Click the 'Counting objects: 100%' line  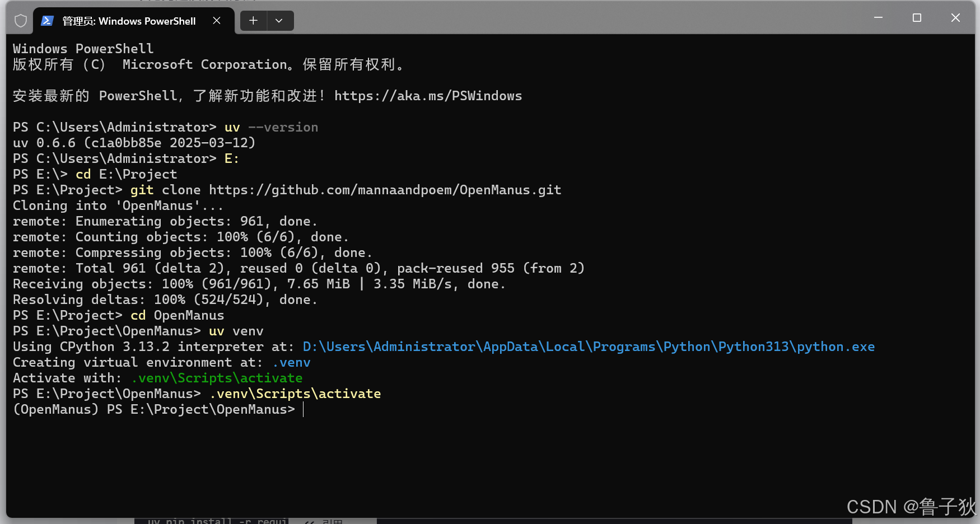[x=181, y=237]
